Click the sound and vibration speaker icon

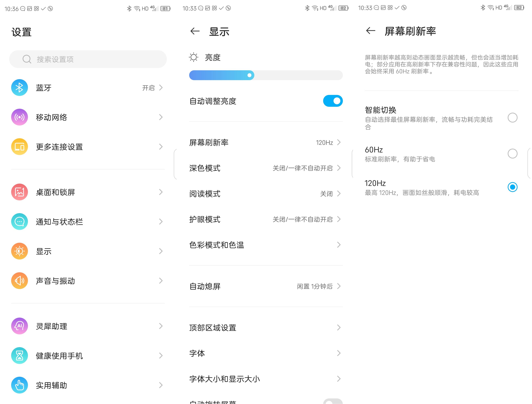(20, 281)
